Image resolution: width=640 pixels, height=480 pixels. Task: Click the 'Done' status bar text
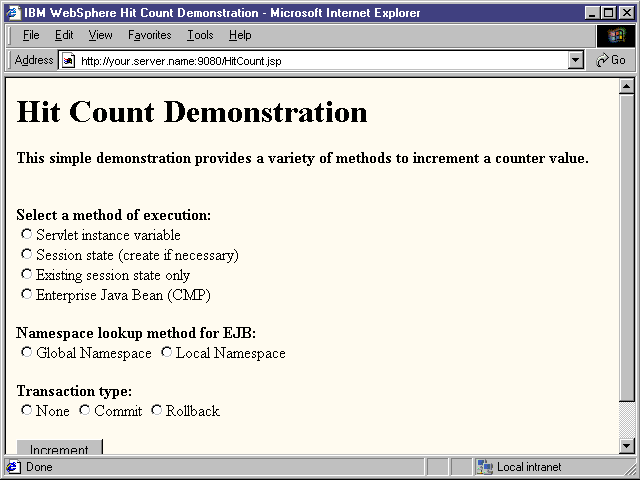tap(39, 467)
